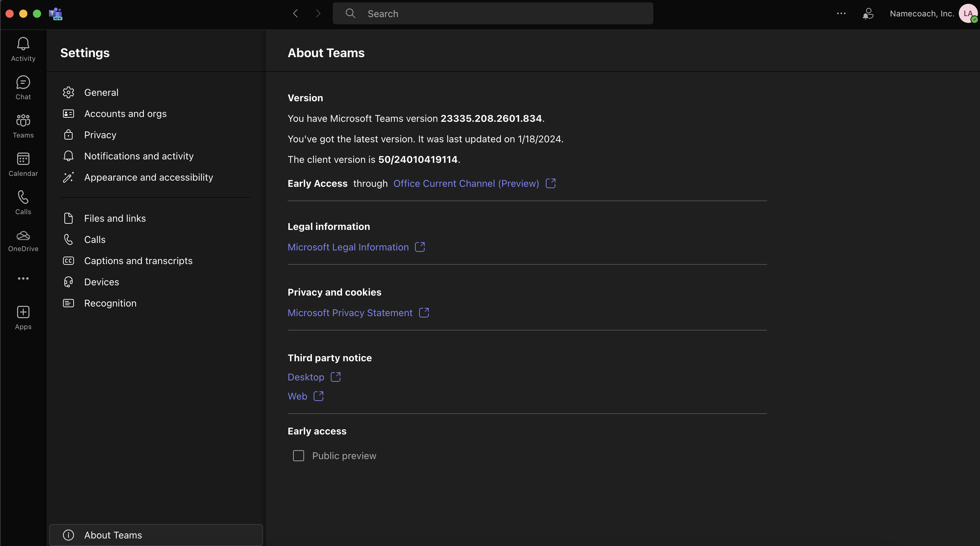Click the people notification icon in title bar
The height and width of the screenshot is (546, 980).
[x=868, y=14]
